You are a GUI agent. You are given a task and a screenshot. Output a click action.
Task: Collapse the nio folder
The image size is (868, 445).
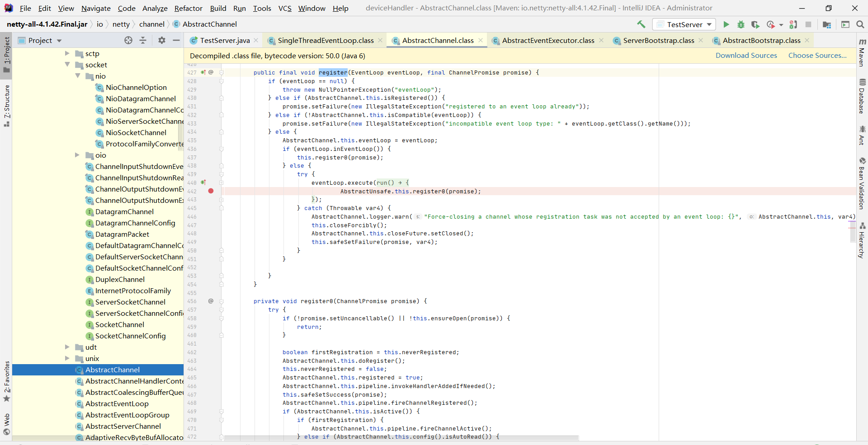pyautogui.click(x=78, y=76)
